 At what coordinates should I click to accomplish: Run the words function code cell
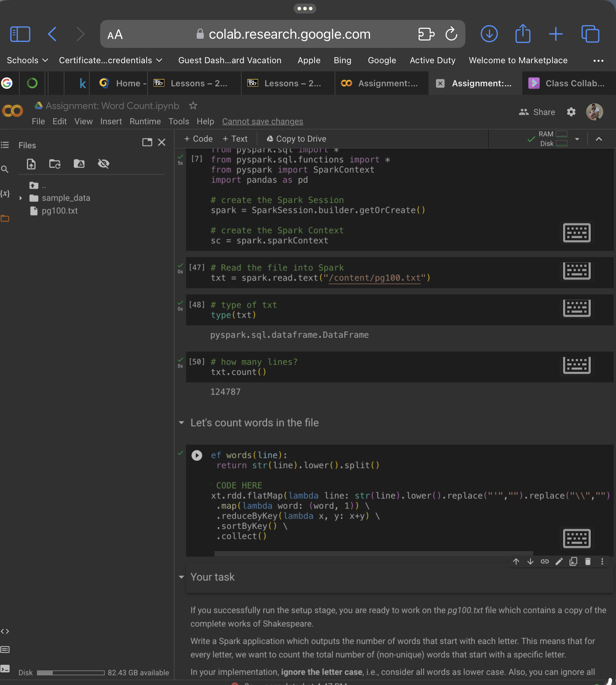point(197,455)
